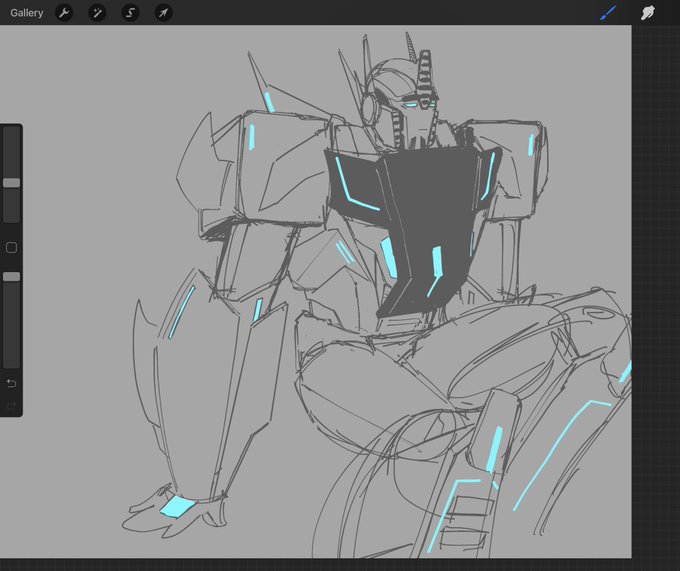Open the Gallery view

pos(26,13)
